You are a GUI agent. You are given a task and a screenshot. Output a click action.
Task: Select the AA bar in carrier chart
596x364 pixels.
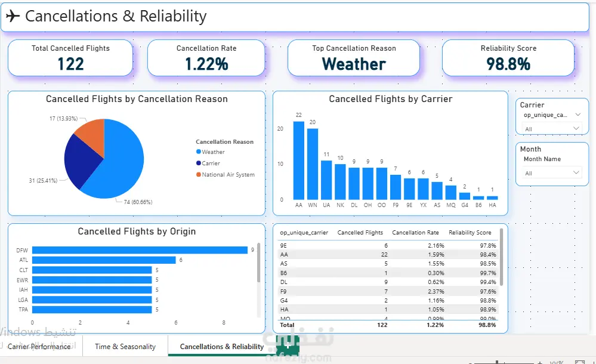[299, 161]
